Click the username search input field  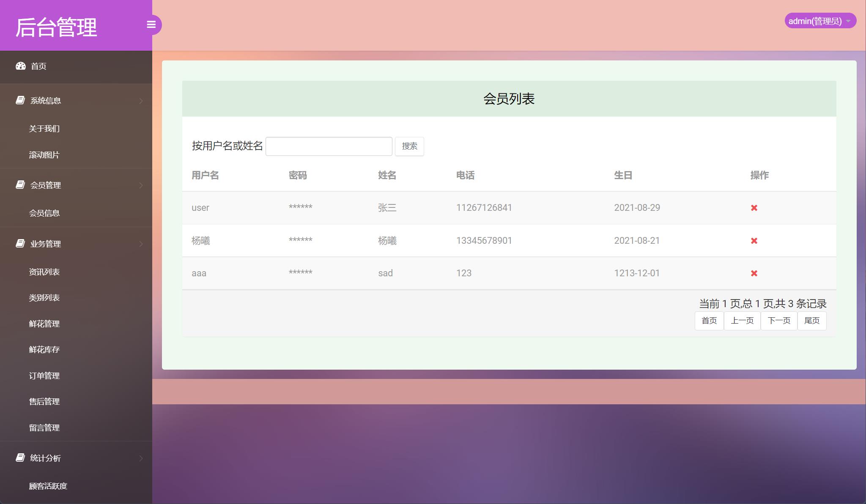pos(329,146)
